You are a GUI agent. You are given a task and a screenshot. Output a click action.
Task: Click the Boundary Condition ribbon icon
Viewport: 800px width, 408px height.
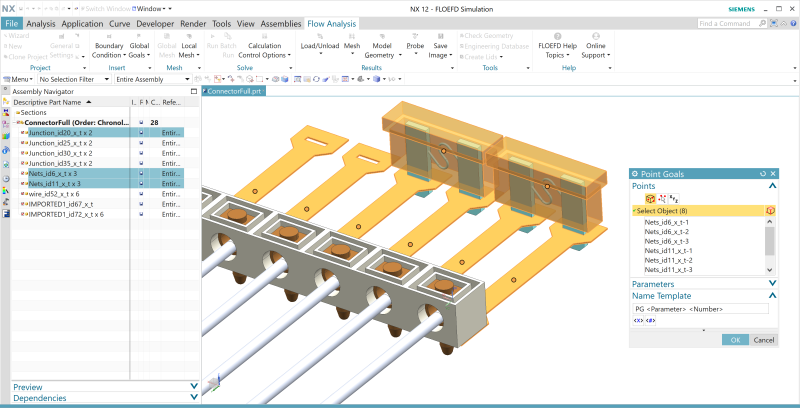tap(109, 36)
